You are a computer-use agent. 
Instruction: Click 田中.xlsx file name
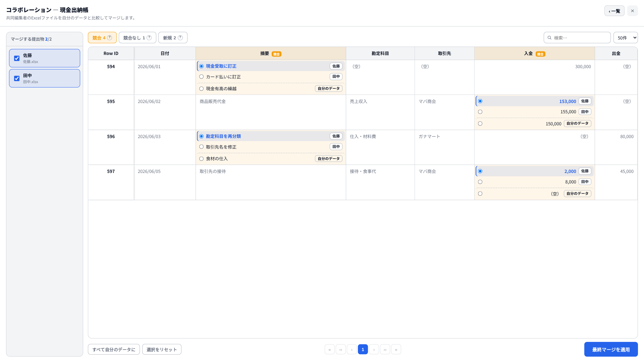point(30,82)
